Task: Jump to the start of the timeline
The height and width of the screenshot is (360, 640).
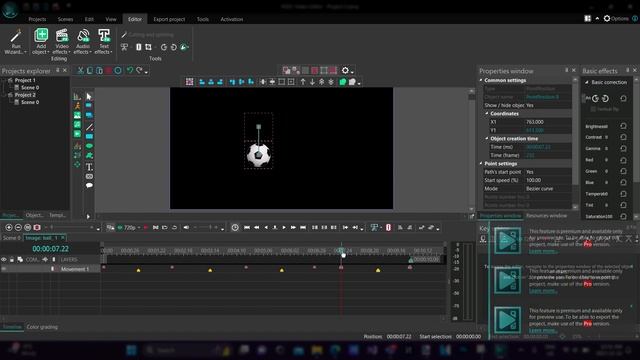Action: 247,227
